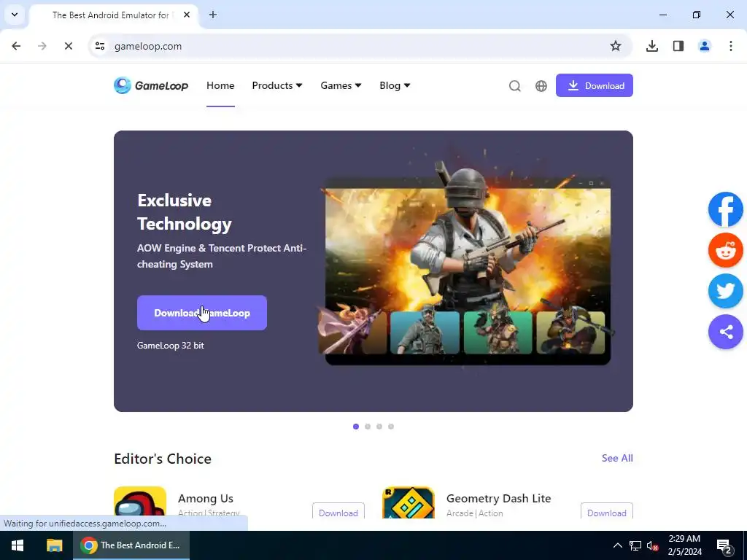747x560 pixels.
Task: Open notification center icon
Action: point(724,545)
